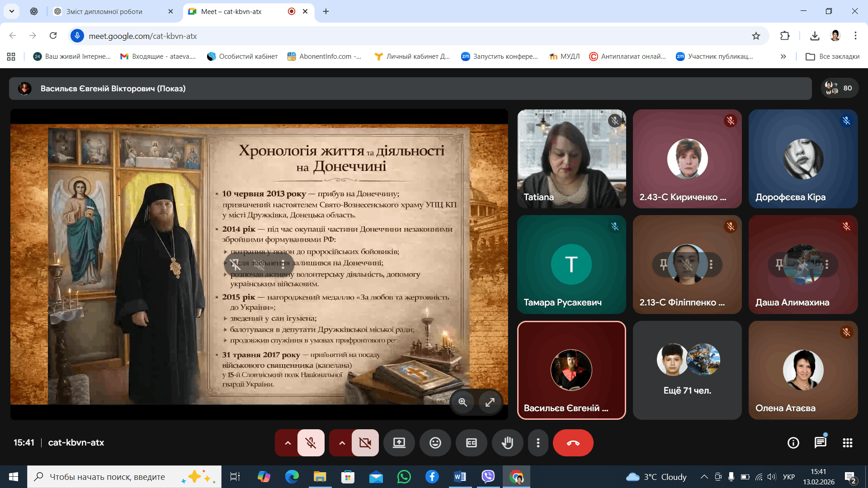The width and height of the screenshot is (868, 488).
Task: Toggle closed captions on
Action: (x=471, y=443)
